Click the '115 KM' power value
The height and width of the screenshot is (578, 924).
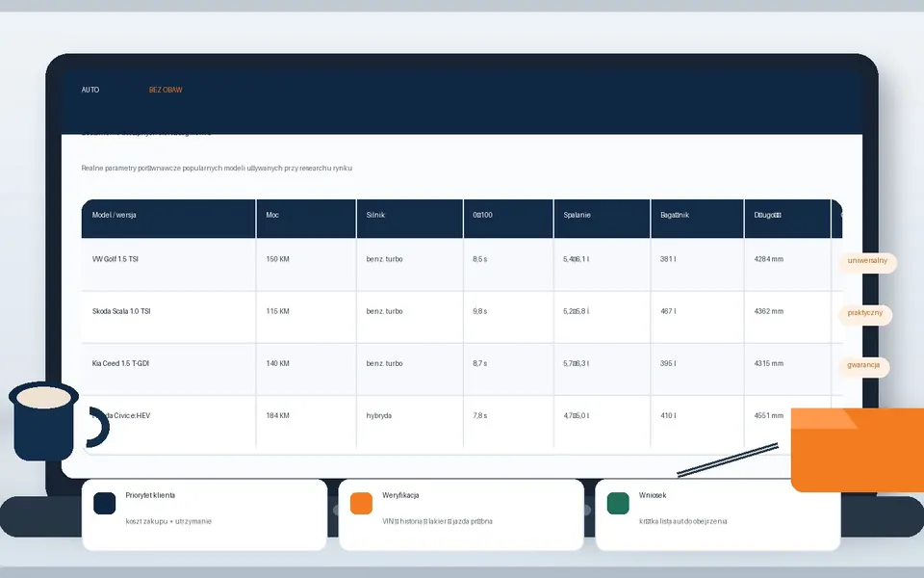[277, 311]
